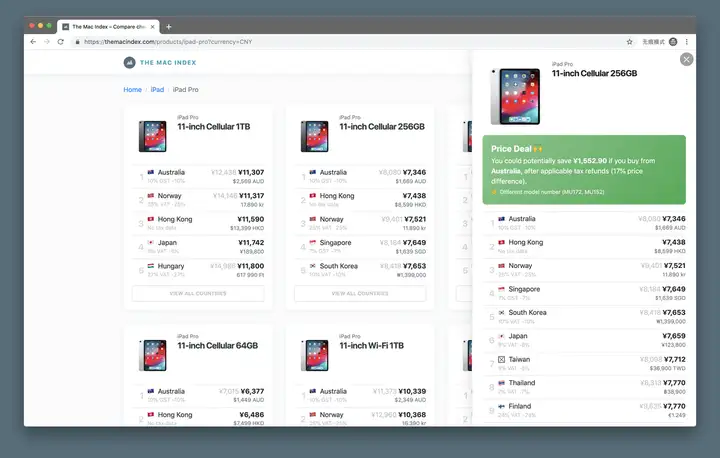The height and width of the screenshot is (458, 720).
Task: View all countries for 11-inch Cellular 256GB card
Action: point(360,294)
